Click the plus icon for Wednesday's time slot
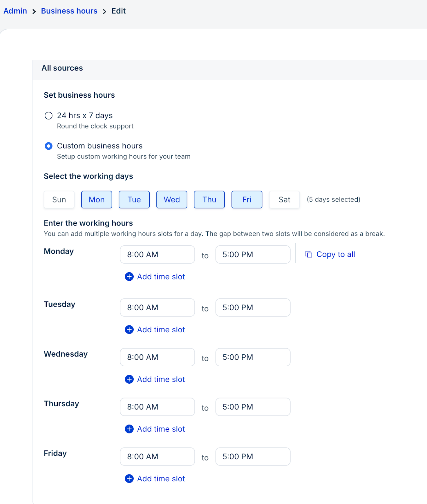427x504 pixels. click(129, 379)
